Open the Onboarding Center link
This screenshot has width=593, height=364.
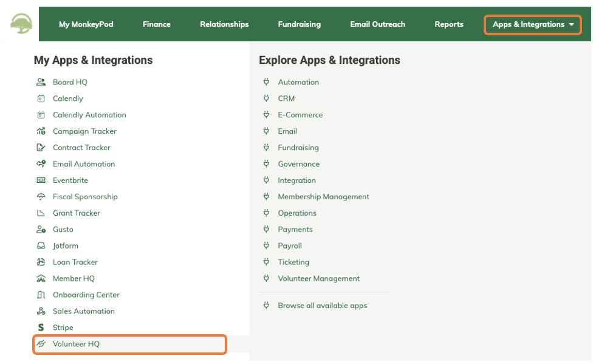(x=86, y=295)
